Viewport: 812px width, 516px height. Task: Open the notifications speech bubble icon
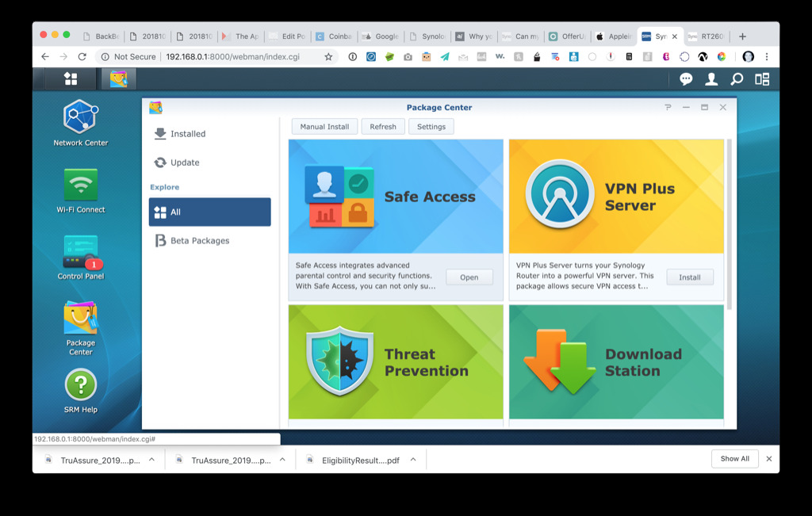tap(686, 78)
